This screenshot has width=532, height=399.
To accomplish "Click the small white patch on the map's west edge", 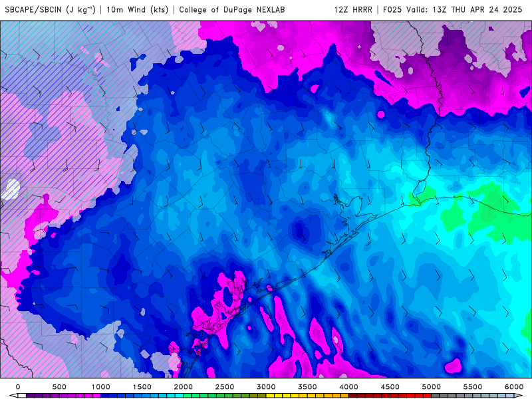I will click(x=11, y=189).
